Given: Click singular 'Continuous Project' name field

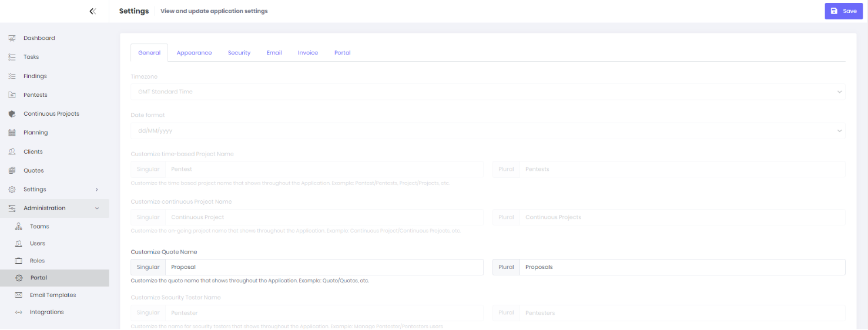Looking at the screenshot, I should pyautogui.click(x=324, y=217).
